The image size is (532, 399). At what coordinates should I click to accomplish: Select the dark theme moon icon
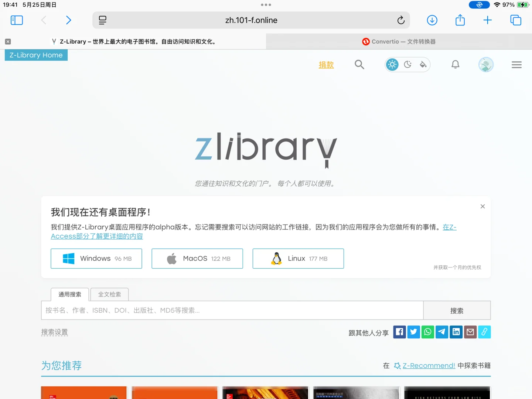pyautogui.click(x=408, y=65)
